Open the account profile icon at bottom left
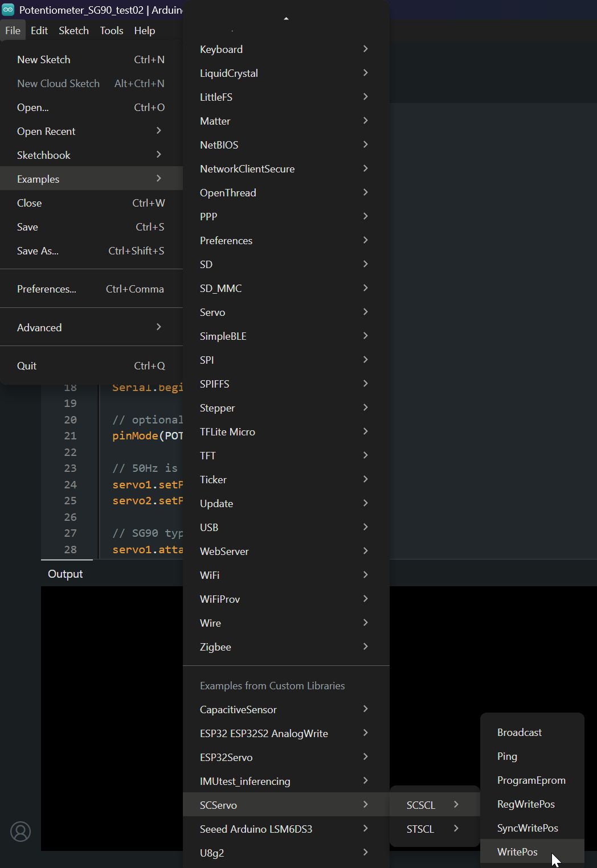 21,832
